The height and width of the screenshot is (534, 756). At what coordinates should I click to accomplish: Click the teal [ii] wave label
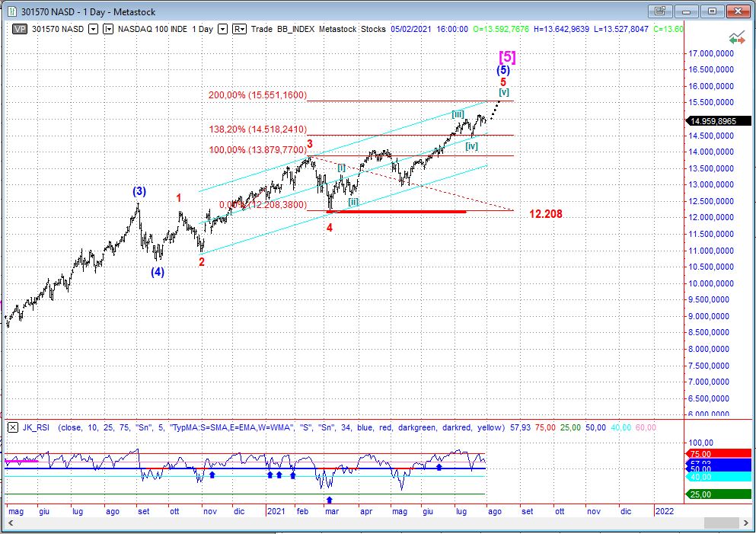[x=353, y=202]
